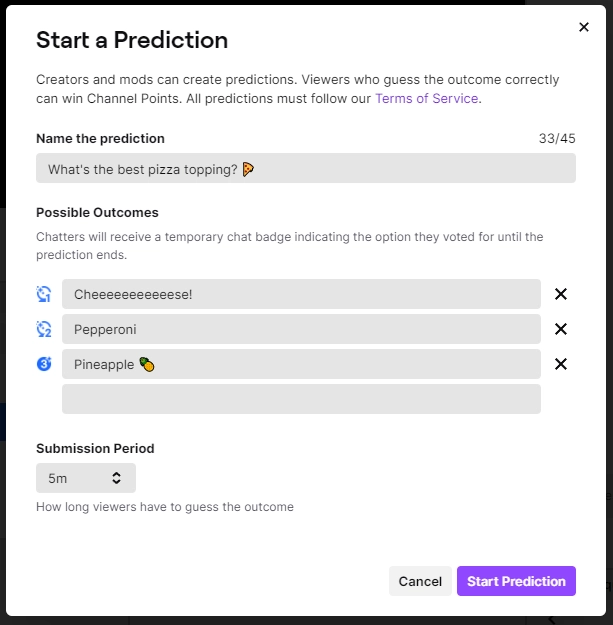Click the 33/45 character counter
613x625 pixels.
557,138
